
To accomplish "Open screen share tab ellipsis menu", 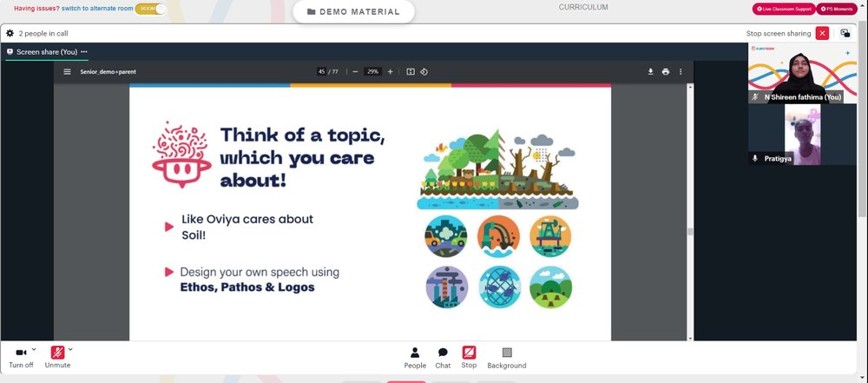I will 84,51.
